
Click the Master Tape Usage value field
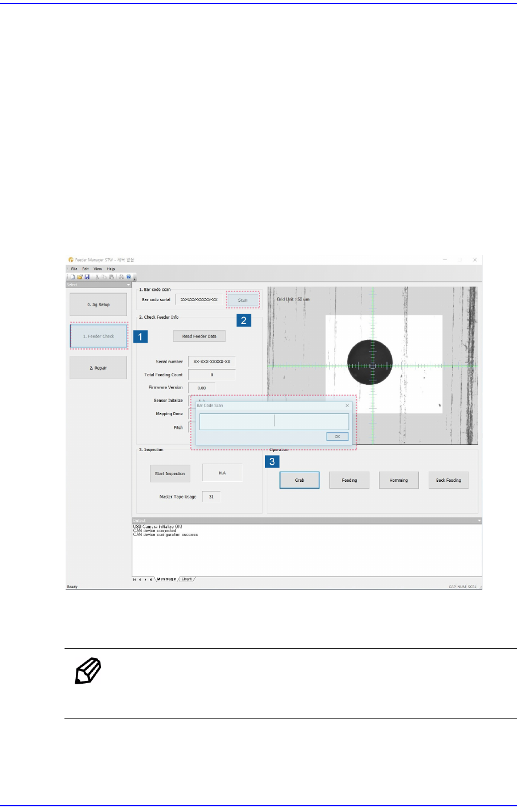click(211, 497)
